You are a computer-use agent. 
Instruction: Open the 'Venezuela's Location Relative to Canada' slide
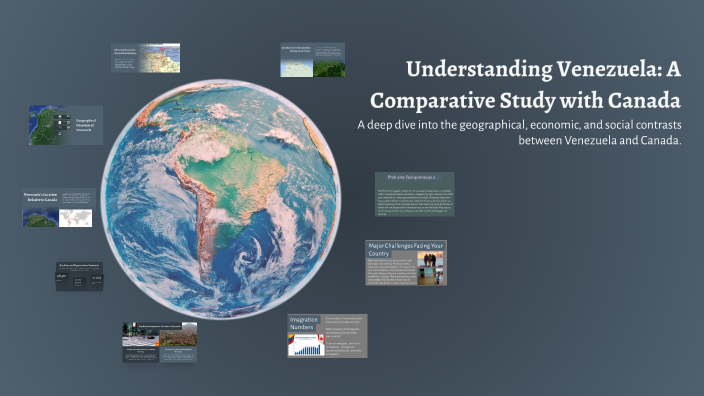coord(59,208)
